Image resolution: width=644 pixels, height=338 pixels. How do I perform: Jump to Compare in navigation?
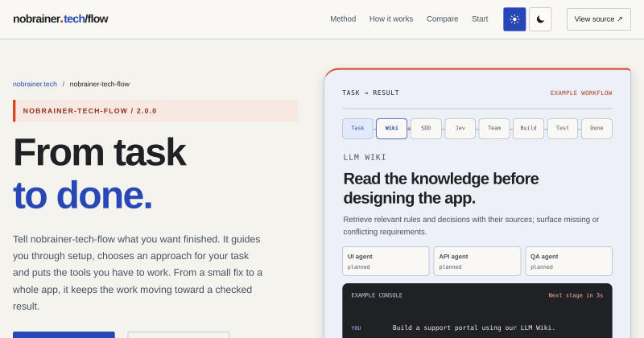pyautogui.click(x=442, y=19)
